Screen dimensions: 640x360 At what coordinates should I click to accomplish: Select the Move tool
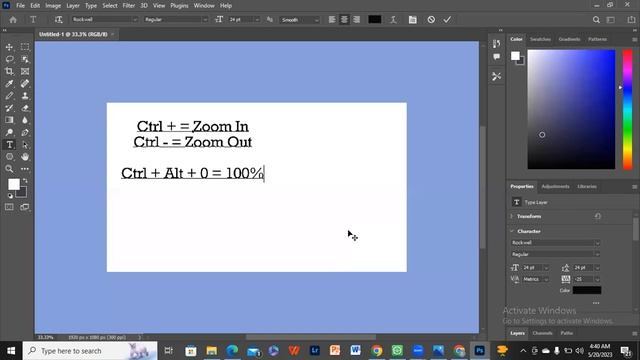[x=9, y=47]
